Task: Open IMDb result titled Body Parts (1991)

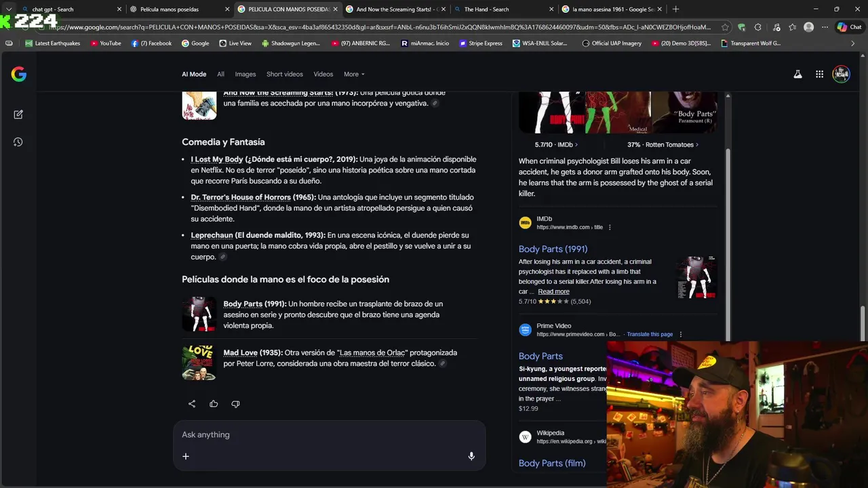Action: coord(553,249)
